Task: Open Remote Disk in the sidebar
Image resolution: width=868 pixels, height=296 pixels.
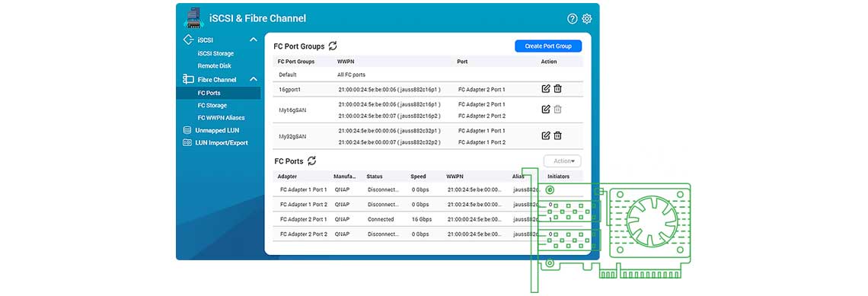Action: 214,66
